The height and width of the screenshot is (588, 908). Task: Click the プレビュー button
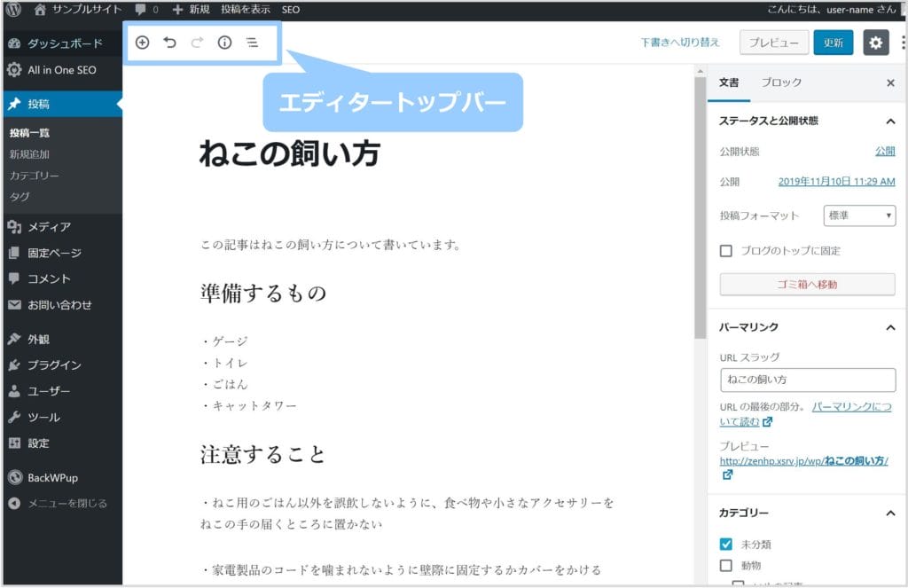coord(773,43)
